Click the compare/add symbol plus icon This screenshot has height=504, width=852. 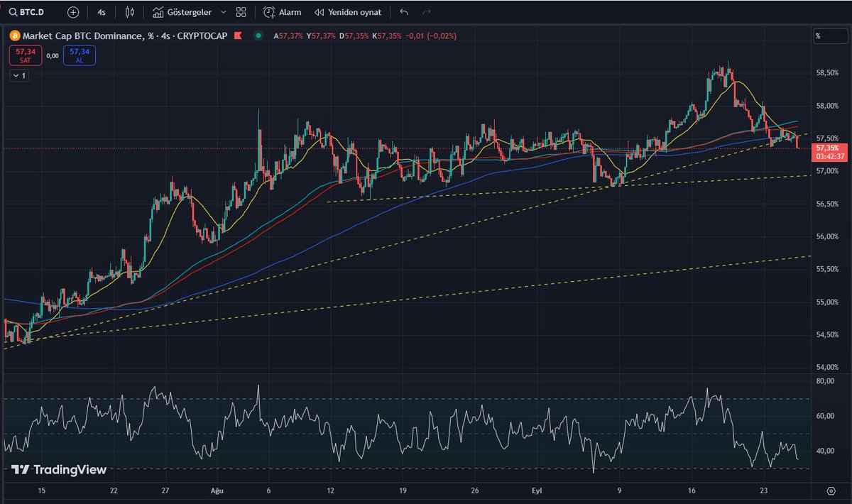pos(73,12)
